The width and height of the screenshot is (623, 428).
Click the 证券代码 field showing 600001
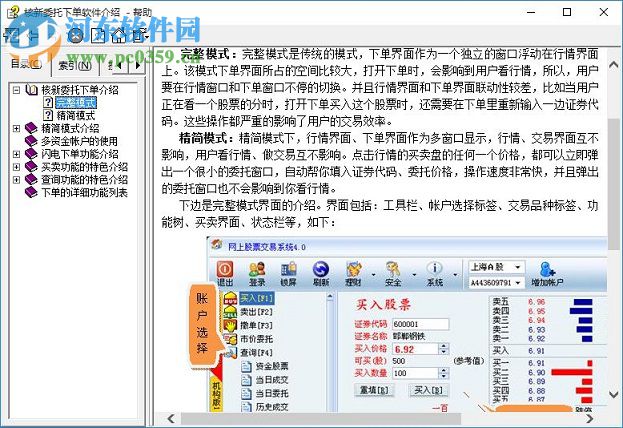tap(420, 324)
